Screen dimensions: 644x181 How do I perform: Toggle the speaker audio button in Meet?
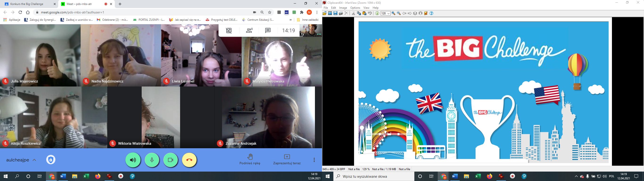pos(133,160)
